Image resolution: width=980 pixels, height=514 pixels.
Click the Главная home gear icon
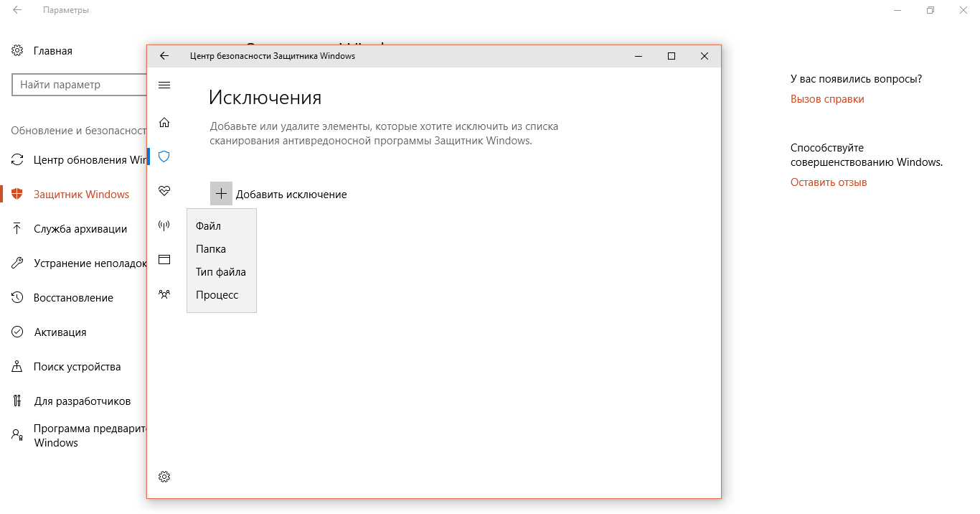pyautogui.click(x=17, y=51)
